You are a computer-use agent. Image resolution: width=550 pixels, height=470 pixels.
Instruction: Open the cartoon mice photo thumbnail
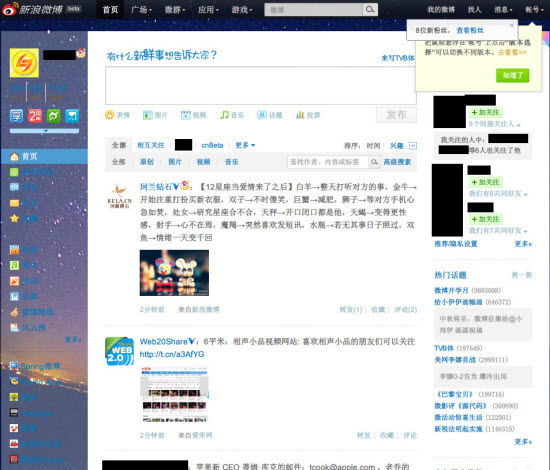(174, 273)
